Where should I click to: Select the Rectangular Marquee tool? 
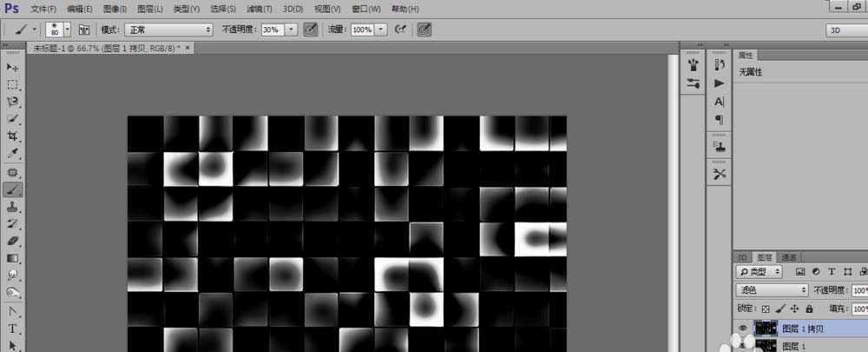[x=13, y=84]
